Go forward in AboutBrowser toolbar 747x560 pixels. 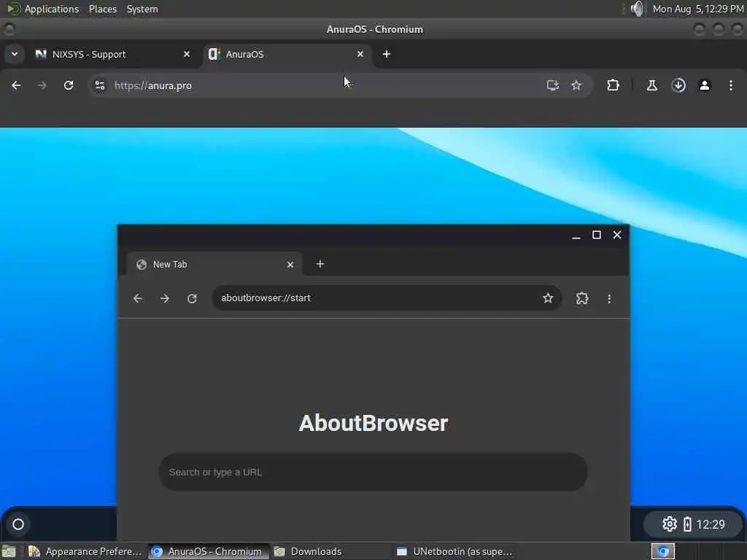click(165, 298)
